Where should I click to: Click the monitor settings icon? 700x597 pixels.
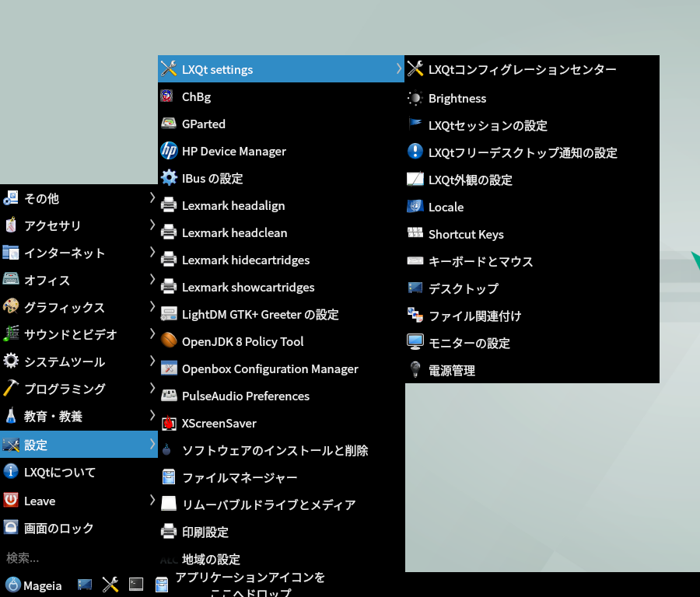tap(415, 342)
